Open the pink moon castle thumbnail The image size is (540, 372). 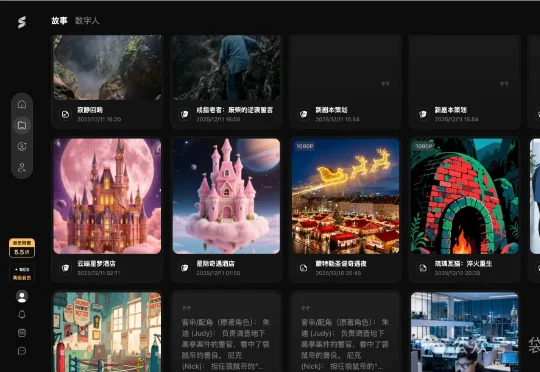coord(107,196)
